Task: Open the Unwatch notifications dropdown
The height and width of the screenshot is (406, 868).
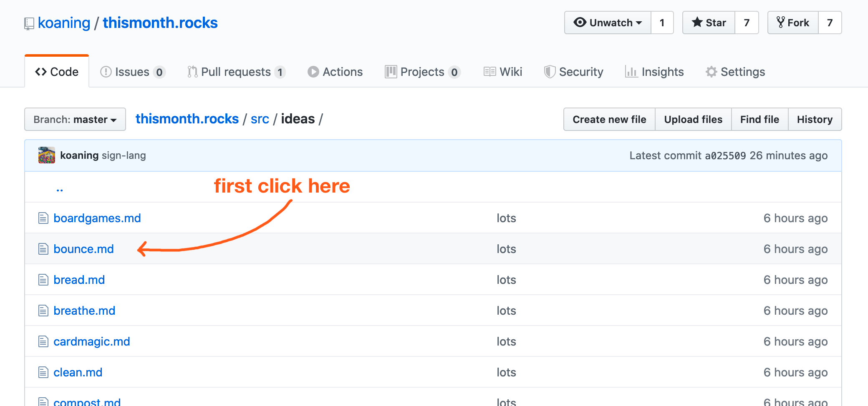Action: 608,23
